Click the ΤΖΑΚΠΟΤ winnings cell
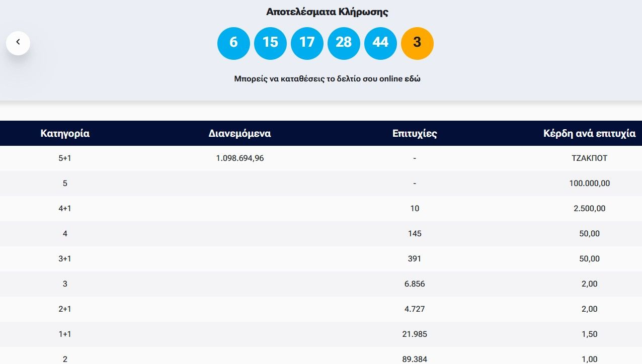642x364 pixels. click(589, 158)
